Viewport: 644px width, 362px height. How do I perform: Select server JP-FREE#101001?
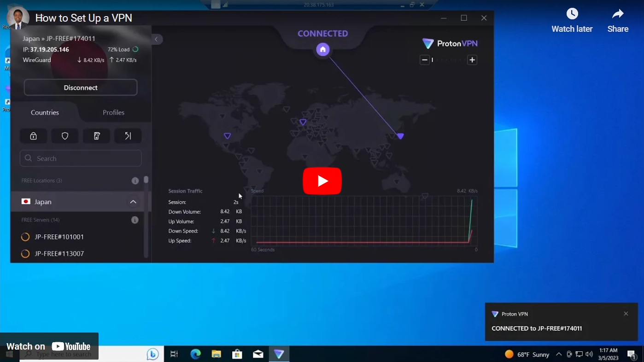click(59, 236)
